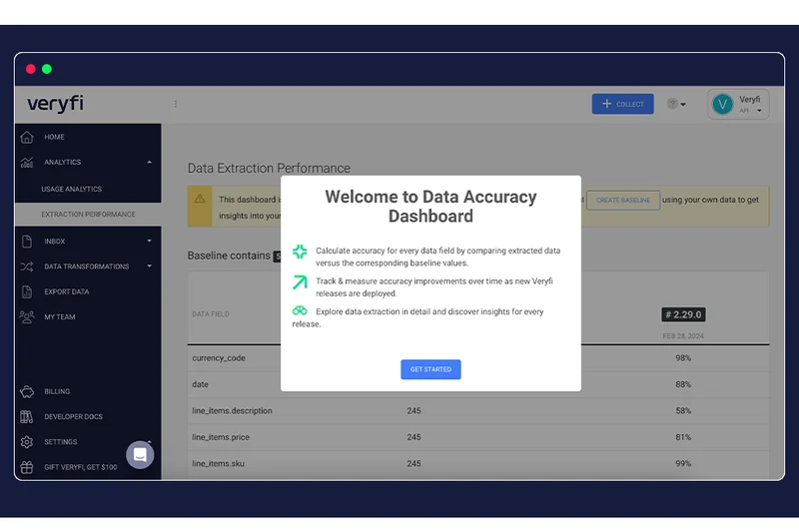Click the Data Transformations shuffle icon
Image resolution: width=799 pixels, height=532 pixels.
point(27,266)
